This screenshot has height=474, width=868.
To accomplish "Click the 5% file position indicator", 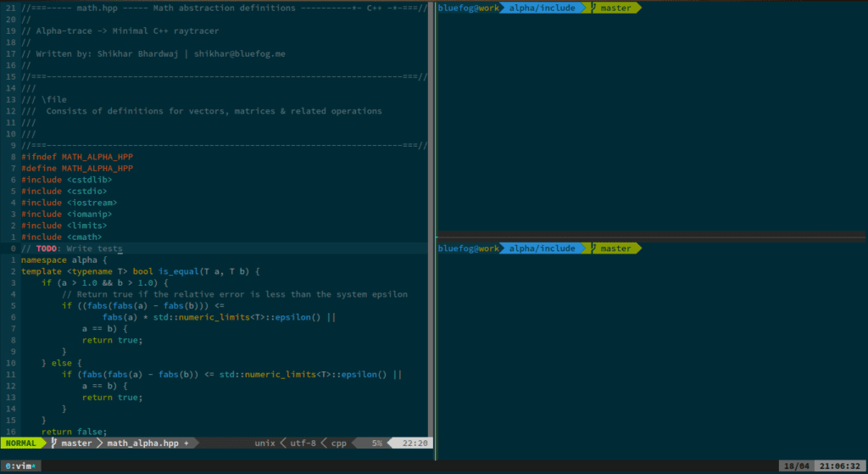I will coord(376,443).
